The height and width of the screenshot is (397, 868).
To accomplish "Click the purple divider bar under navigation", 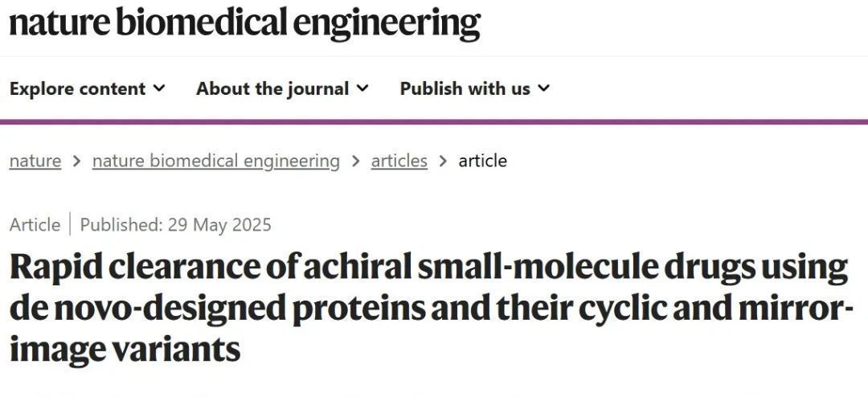I will tap(434, 122).
